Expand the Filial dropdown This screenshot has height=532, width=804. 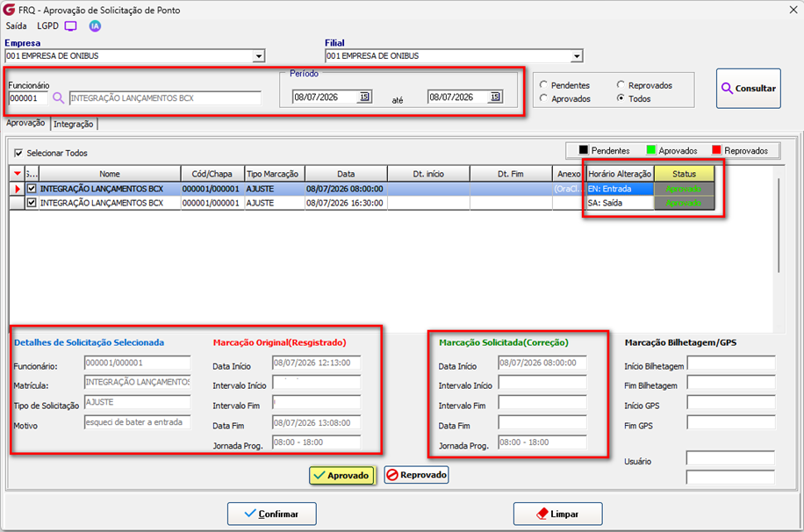(578, 56)
